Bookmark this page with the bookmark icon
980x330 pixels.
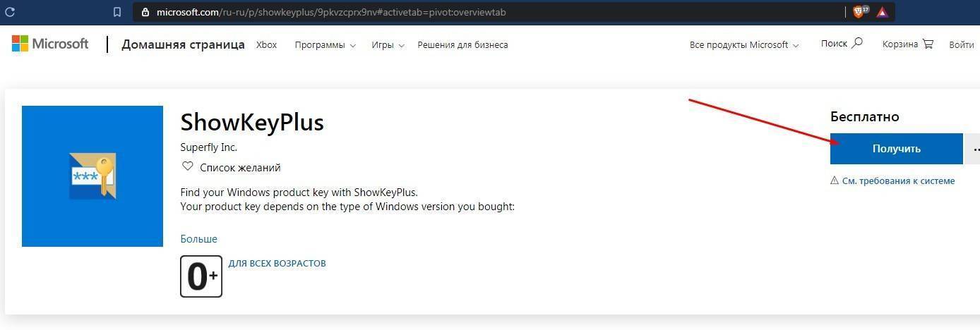pyautogui.click(x=117, y=12)
